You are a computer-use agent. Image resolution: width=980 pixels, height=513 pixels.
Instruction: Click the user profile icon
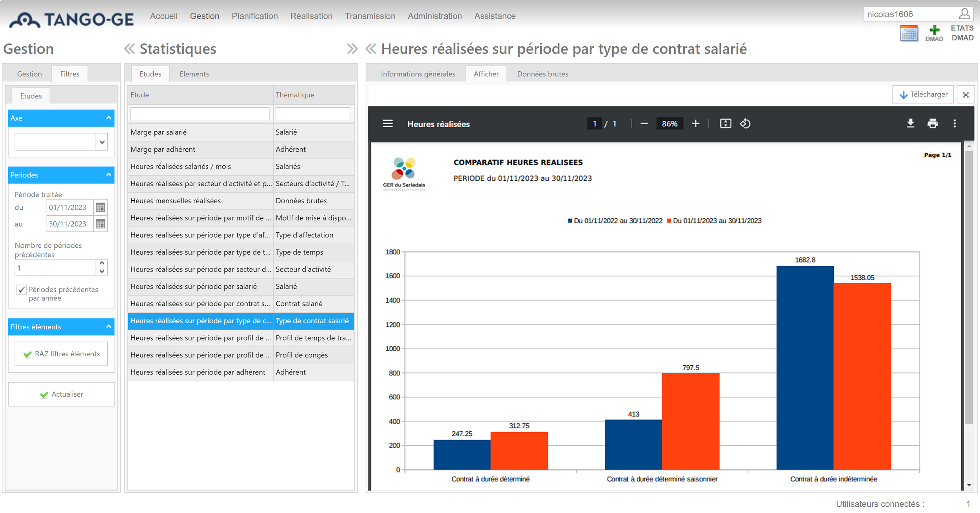964,14
